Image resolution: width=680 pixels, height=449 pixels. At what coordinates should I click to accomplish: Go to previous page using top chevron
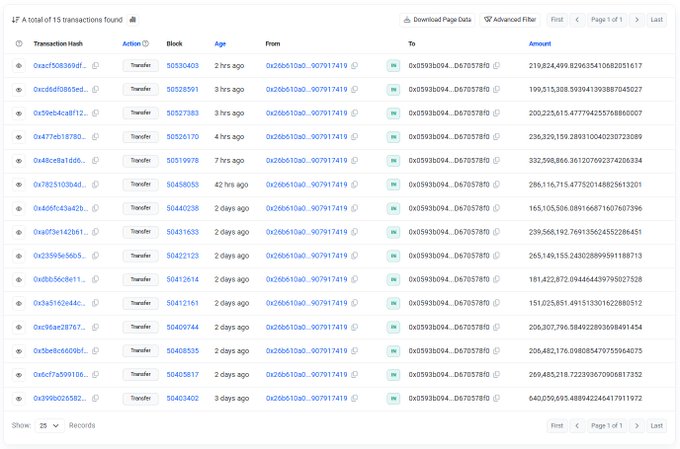point(577,20)
